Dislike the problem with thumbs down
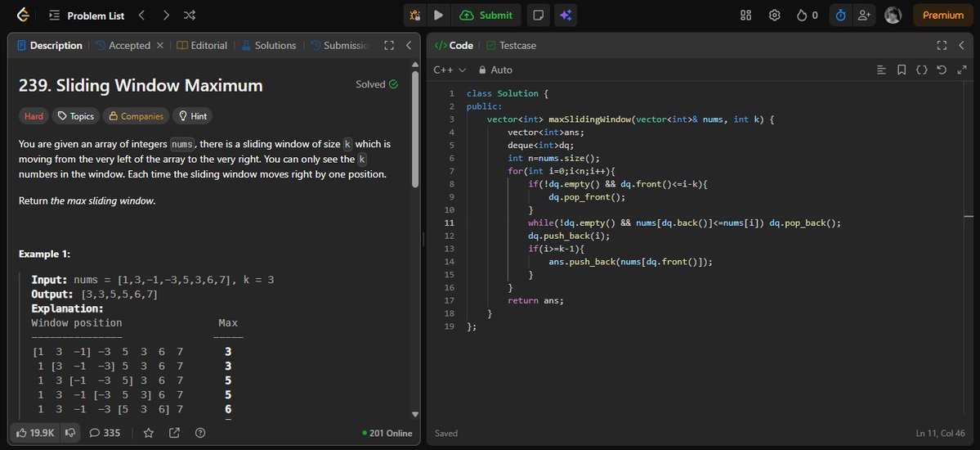Screen dimensions: 980x450 click(70, 433)
